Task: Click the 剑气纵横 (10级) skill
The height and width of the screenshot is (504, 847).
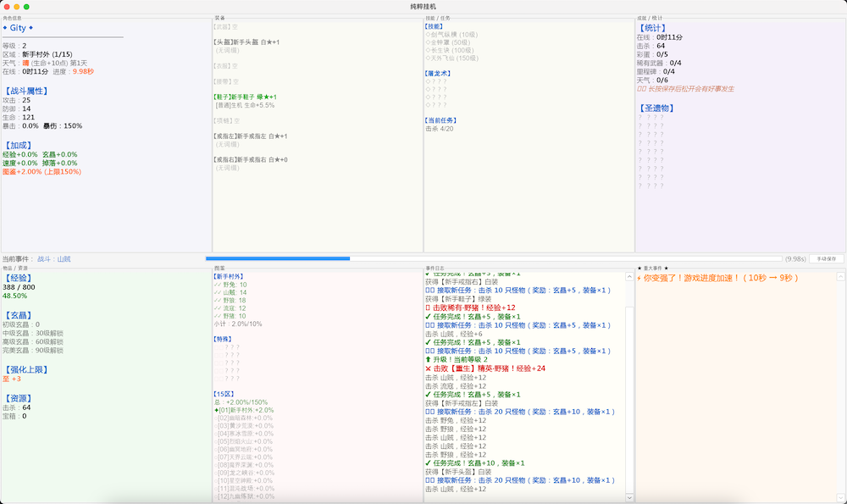Action: click(451, 35)
